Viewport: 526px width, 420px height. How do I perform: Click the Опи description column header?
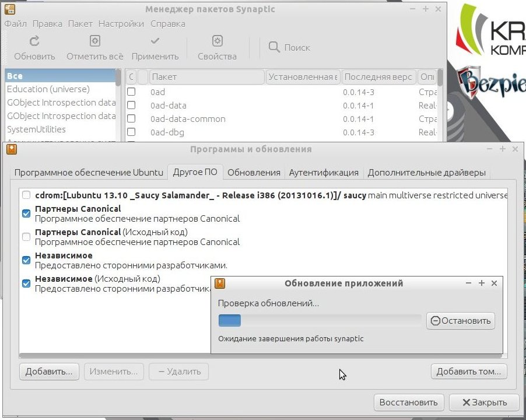pos(427,77)
